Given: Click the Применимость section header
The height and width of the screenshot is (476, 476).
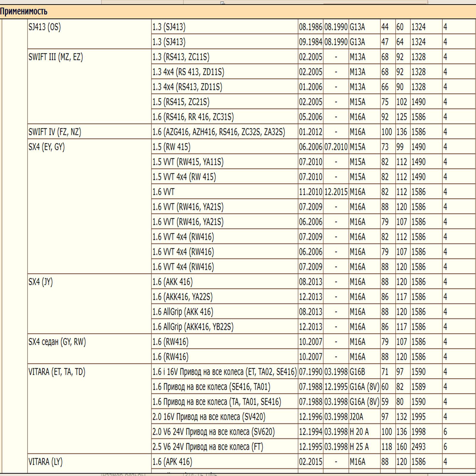Looking at the screenshot, I should [24, 12].
